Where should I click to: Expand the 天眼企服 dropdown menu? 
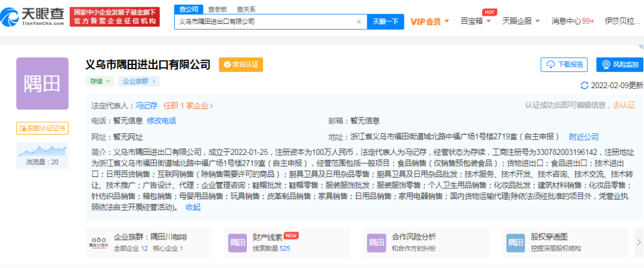coord(521,21)
